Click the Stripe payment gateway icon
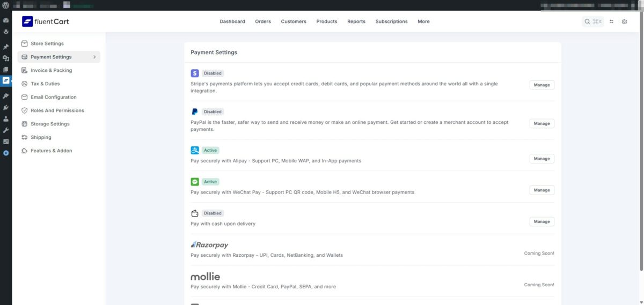This screenshot has width=644, height=305. (x=195, y=73)
